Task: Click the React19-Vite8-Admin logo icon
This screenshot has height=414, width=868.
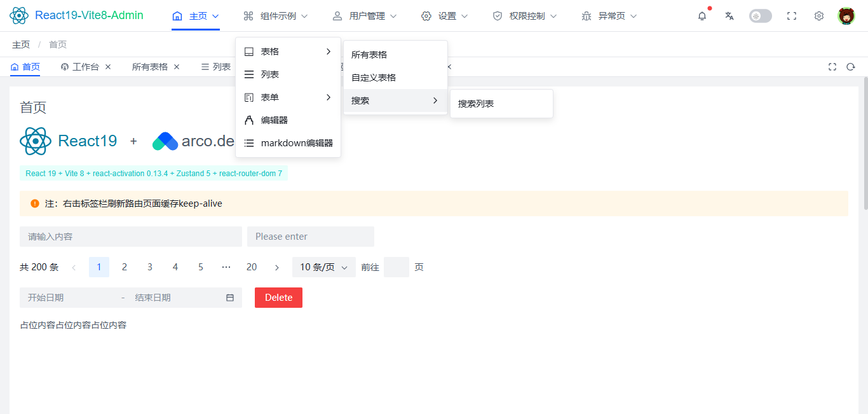Action: pos(19,15)
